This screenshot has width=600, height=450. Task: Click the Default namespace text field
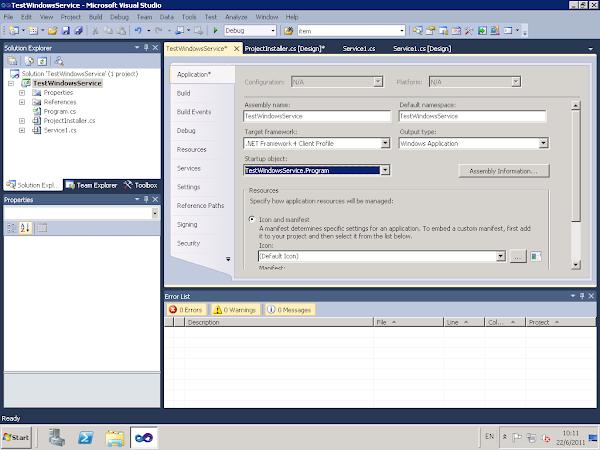pos(473,116)
